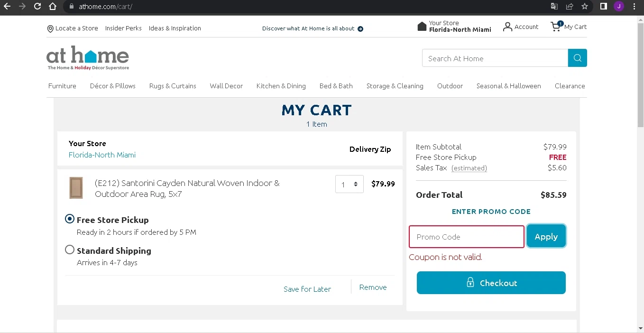The image size is (644, 333).
Task: Click Discover what At Home is all about
Action: [x=308, y=28]
